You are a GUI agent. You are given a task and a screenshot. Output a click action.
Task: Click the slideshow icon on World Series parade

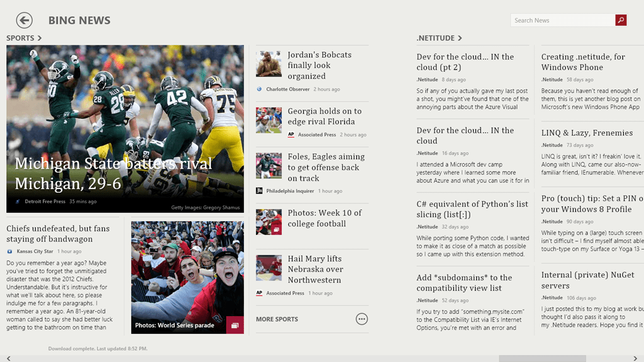[x=235, y=325]
